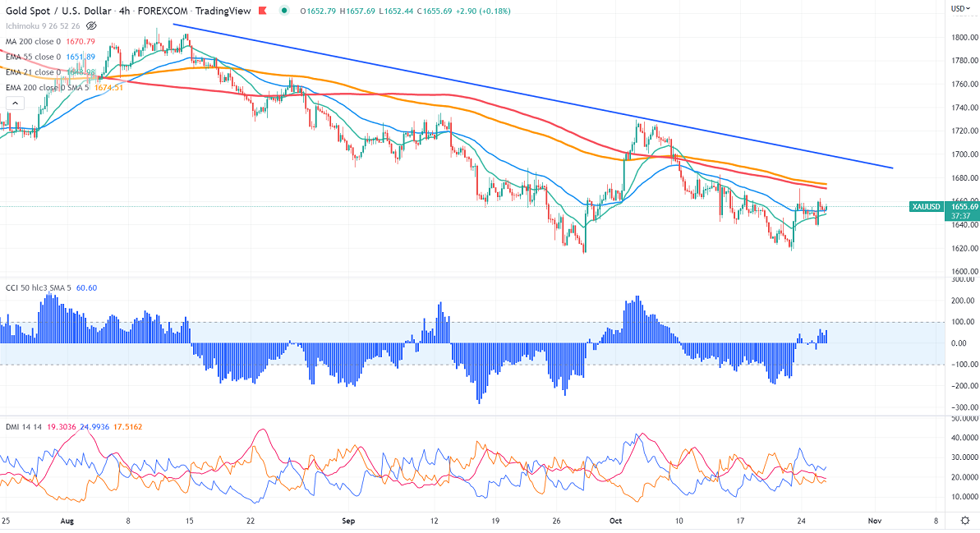Image resolution: width=980 pixels, height=533 pixels.
Task: Click the 4h interval label
Action: [x=124, y=11]
